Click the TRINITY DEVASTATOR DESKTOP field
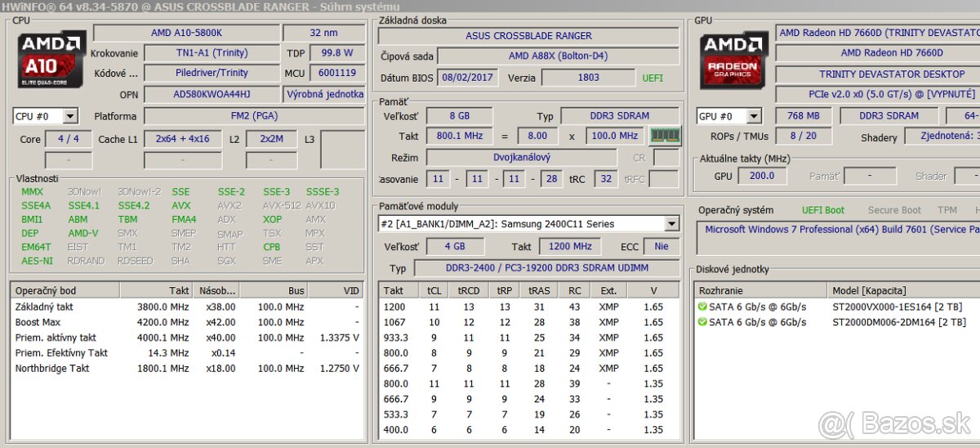The height and width of the screenshot is (448, 980). pyautogui.click(x=877, y=74)
